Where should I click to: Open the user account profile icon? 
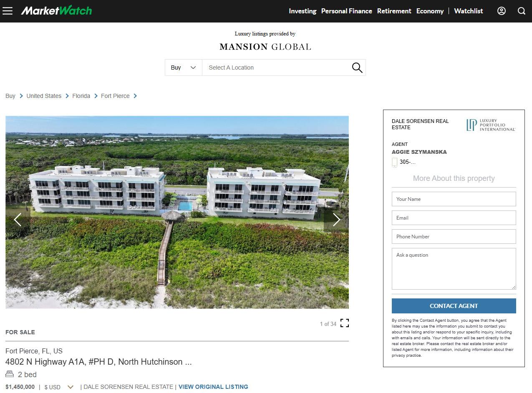coord(502,11)
